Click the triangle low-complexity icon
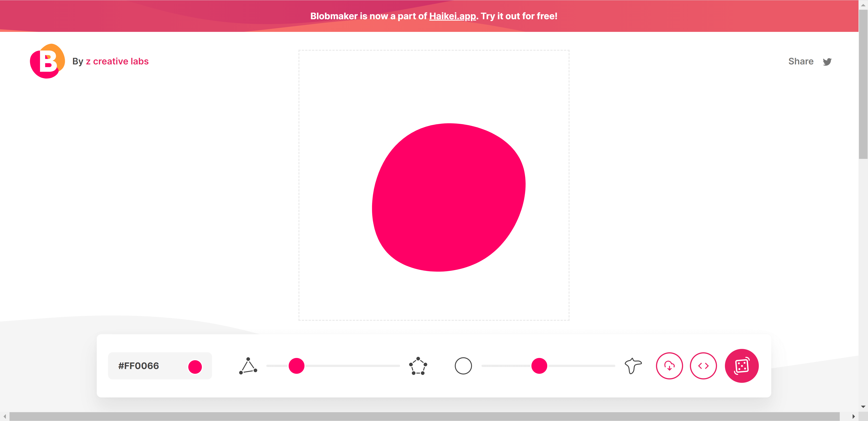Screen dimensions: 868x421 [x=248, y=366]
